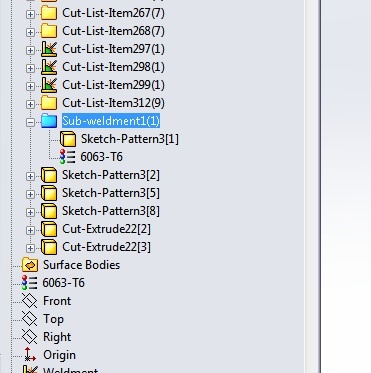Select Cut-List-Item299(1) label
Viewport: 371px width, 373px height.
113,85
